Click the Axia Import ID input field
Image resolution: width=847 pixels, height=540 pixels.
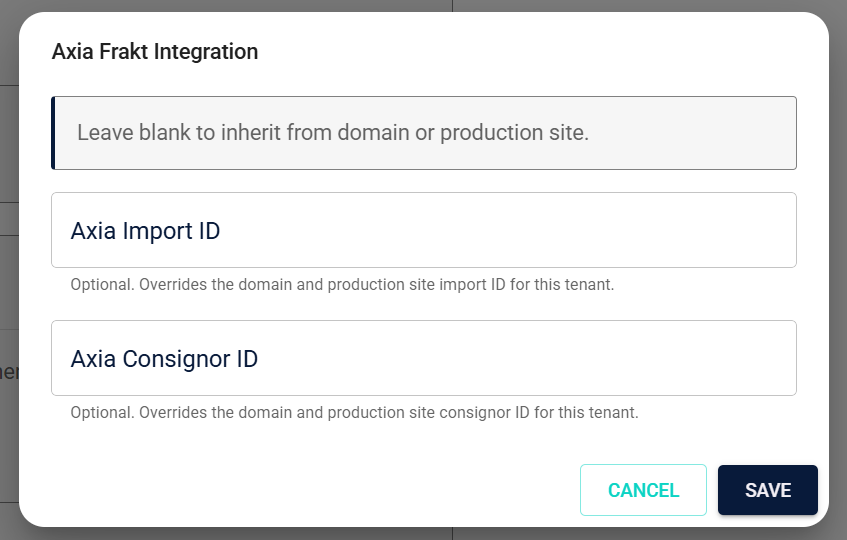tap(424, 230)
